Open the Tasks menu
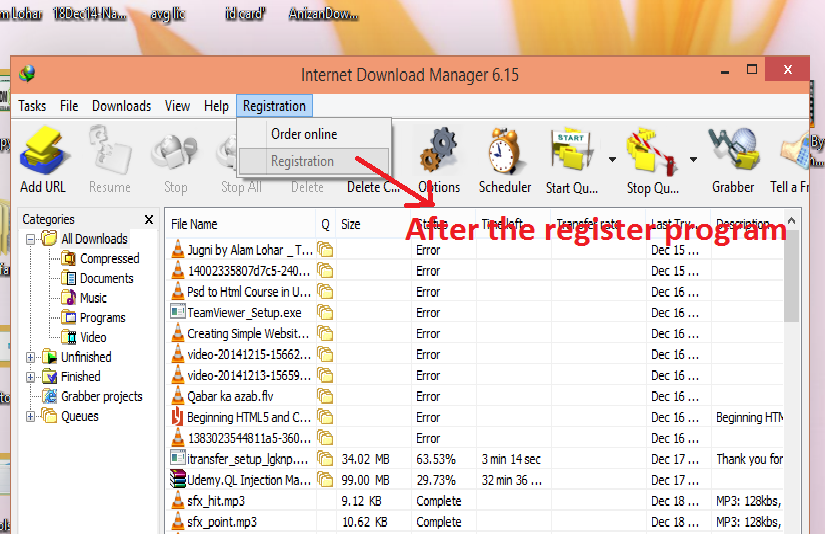The width and height of the screenshot is (825, 534). pyautogui.click(x=32, y=106)
